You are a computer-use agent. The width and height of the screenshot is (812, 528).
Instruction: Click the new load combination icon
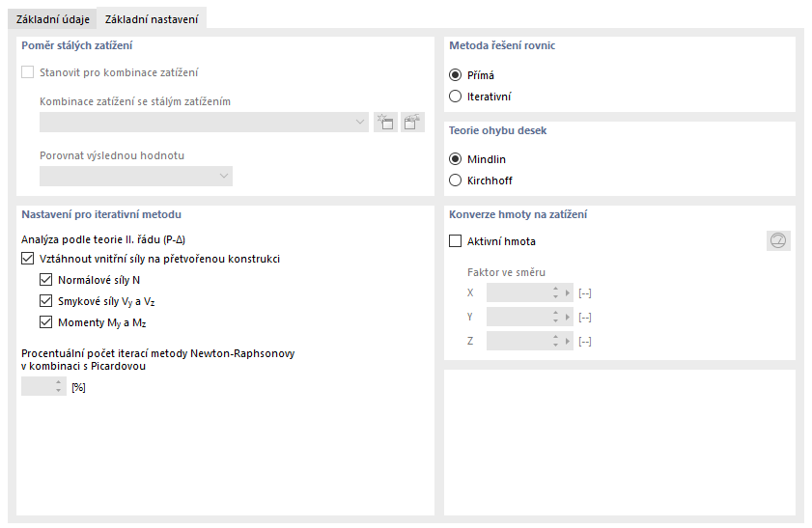click(385, 122)
